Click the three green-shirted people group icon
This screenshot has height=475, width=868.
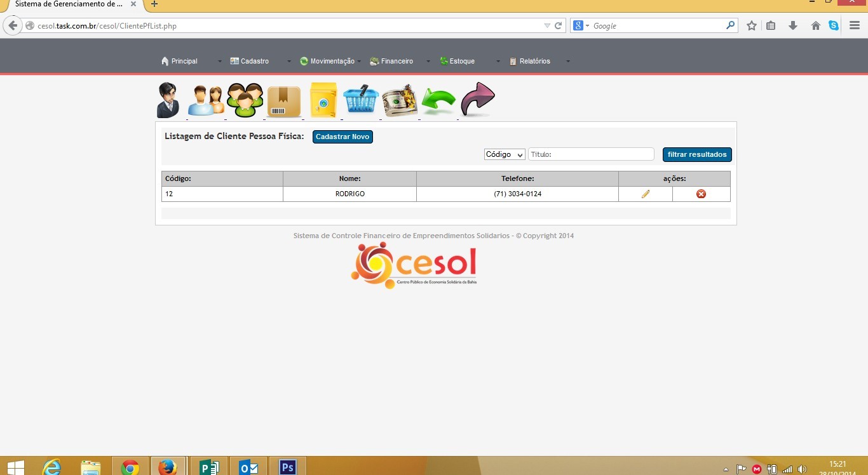click(x=245, y=100)
